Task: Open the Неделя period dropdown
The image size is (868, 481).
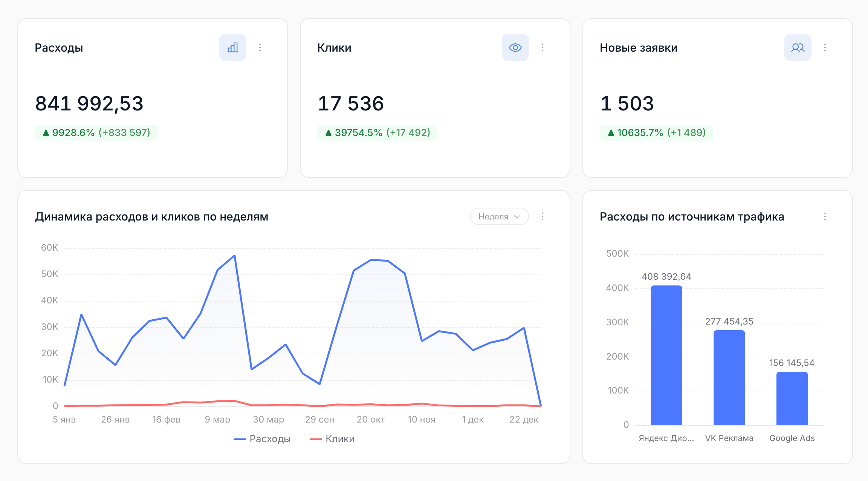Action: 499,216
